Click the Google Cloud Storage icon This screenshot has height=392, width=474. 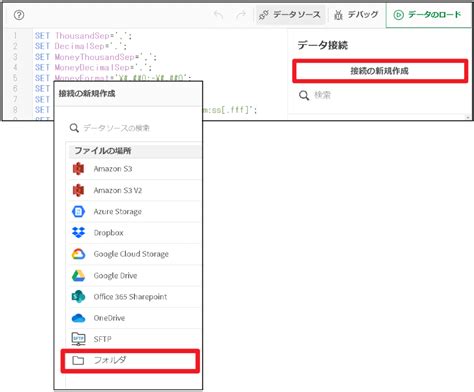(x=78, y=254)
